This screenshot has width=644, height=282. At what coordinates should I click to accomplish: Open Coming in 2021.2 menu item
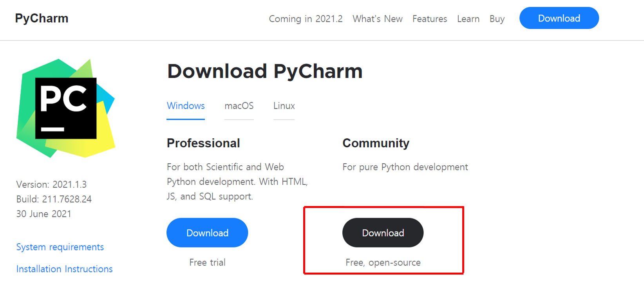(x=306, y=19)
